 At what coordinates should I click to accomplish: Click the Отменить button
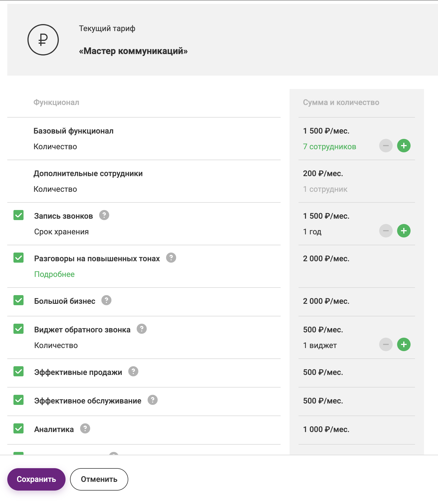click(99, 479)
